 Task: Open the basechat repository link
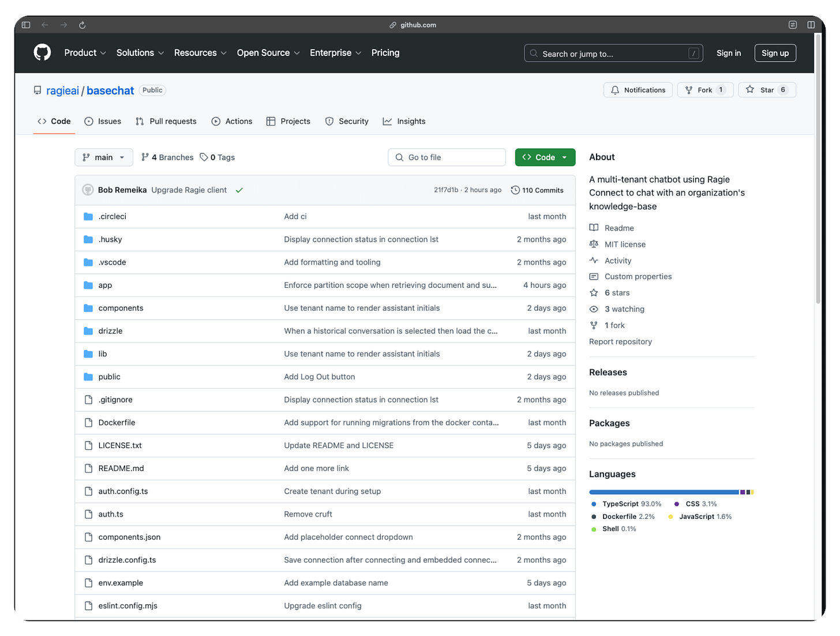(110, 91)
